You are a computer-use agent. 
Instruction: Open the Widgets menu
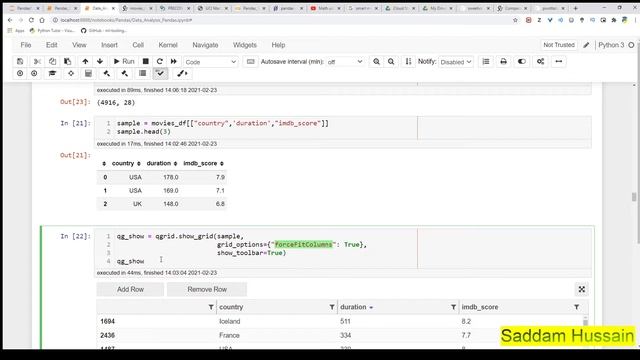[244, 45]
